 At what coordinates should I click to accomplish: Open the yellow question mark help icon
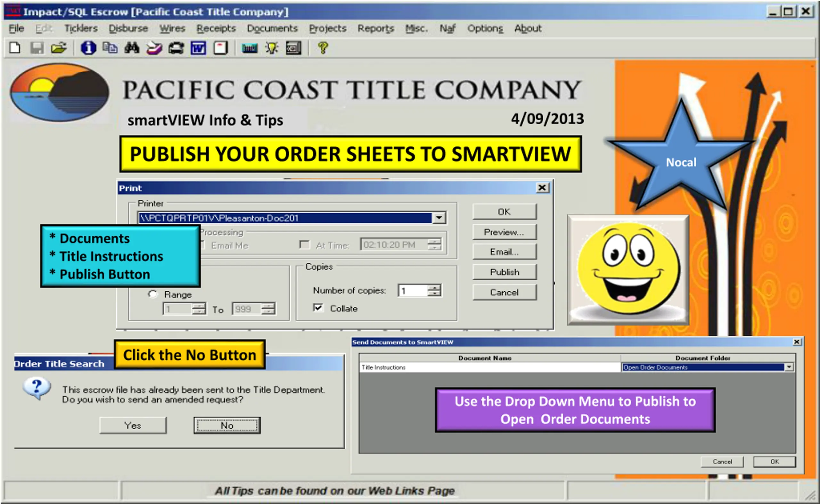(x=323, y=48)
